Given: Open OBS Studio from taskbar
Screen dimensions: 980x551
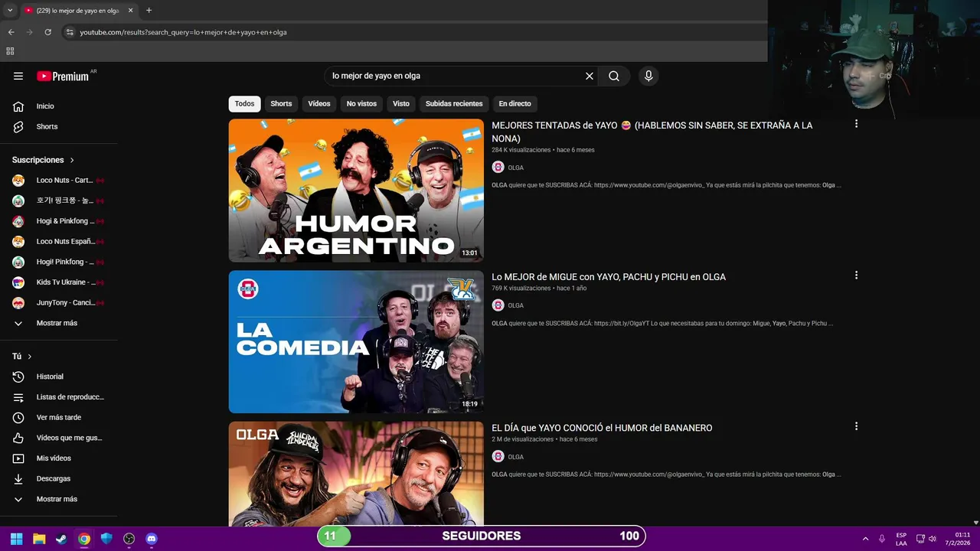Looking at the screenshot, I should 129,539.
